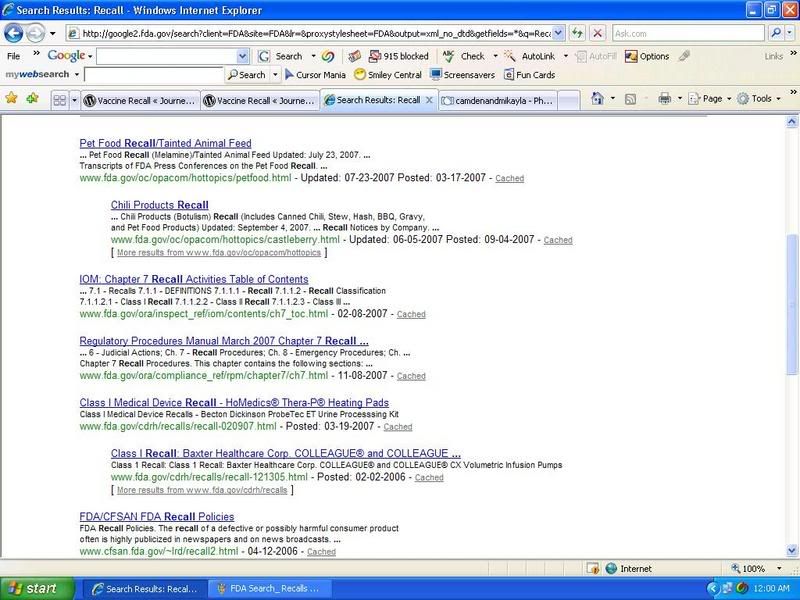Open the tab list dropdown arrow

coord(74,100)
